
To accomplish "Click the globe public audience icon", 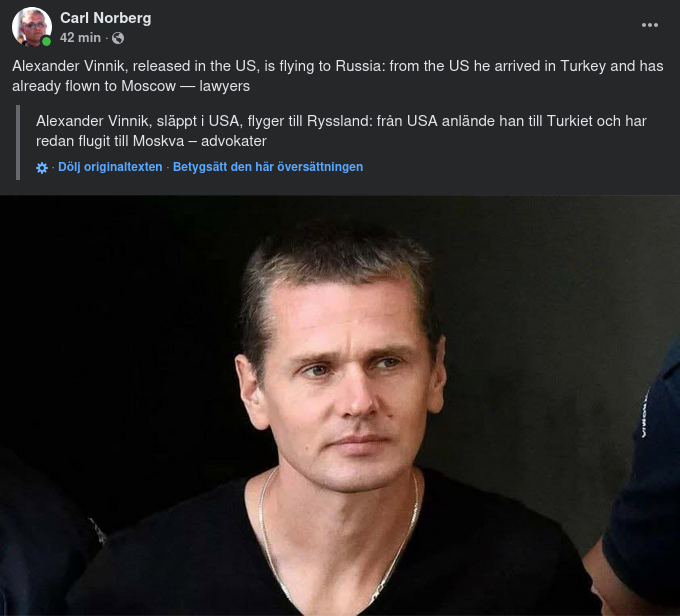I will pos(118,38).
